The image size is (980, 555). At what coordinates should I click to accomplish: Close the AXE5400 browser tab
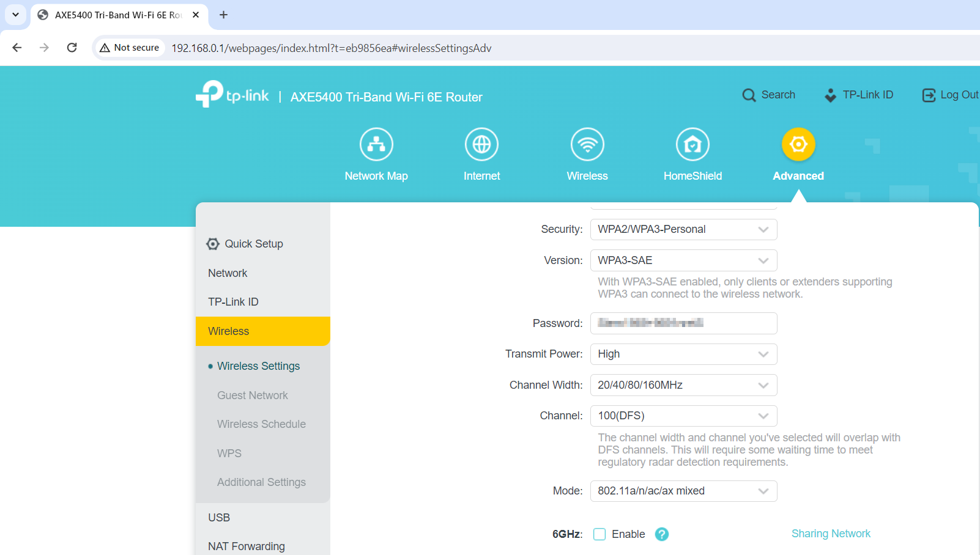(196, 15)
